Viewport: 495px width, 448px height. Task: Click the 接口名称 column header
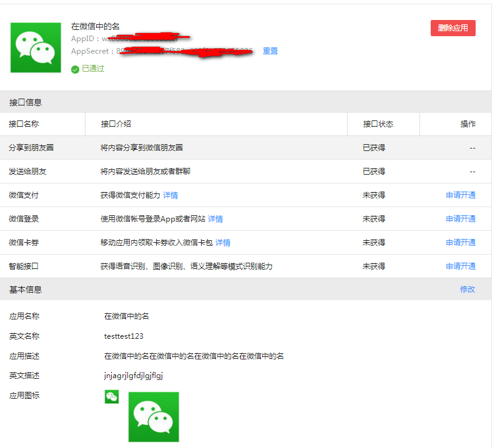point(24,124)
